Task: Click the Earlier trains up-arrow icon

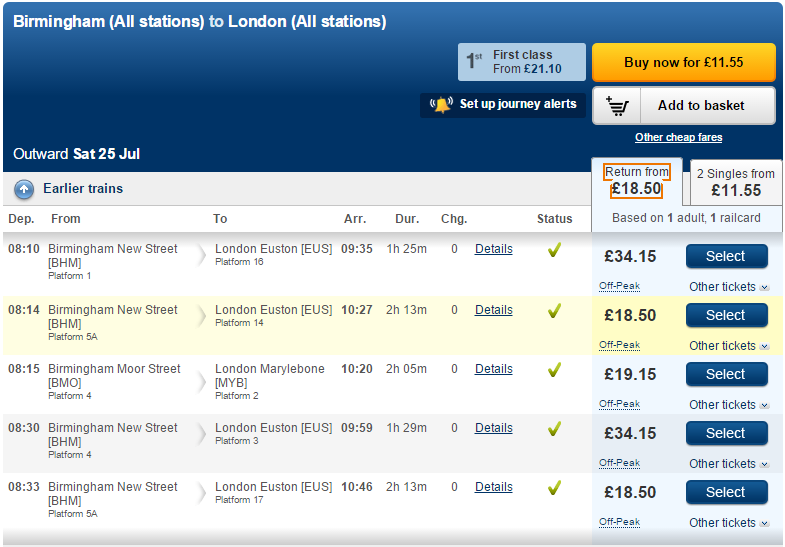Action: (x=24, y=190)
